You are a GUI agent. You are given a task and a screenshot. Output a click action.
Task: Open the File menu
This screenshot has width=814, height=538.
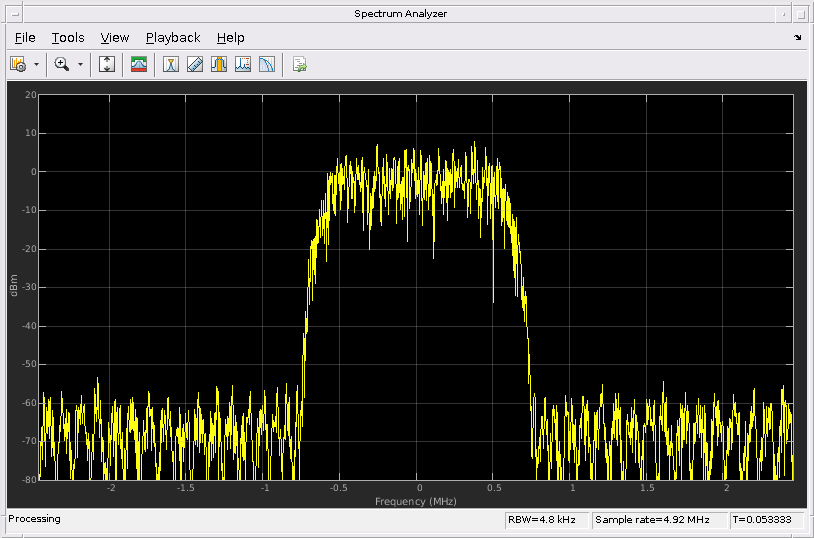click(x=25, y=38)
